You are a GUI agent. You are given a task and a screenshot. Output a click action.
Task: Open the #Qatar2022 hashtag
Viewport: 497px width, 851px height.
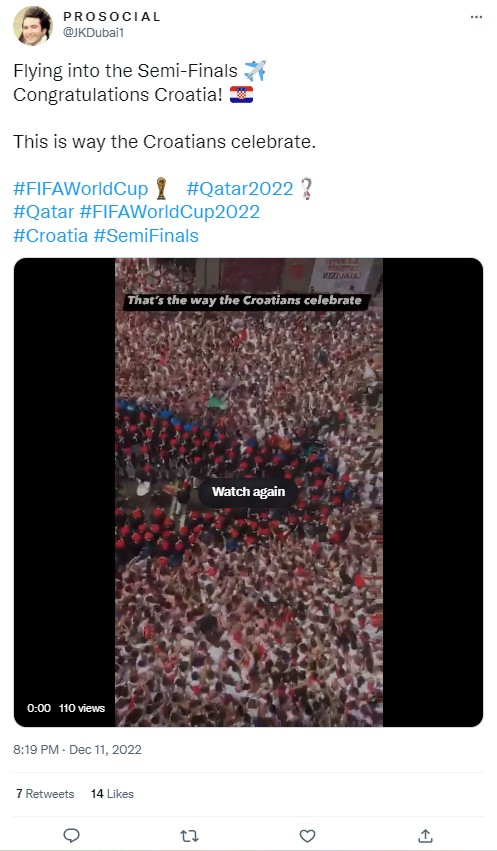point(240,189)
